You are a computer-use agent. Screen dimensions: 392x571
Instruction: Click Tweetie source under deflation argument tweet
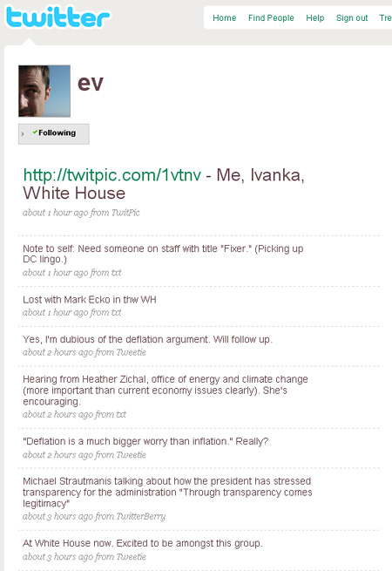(x=131, y=352)
